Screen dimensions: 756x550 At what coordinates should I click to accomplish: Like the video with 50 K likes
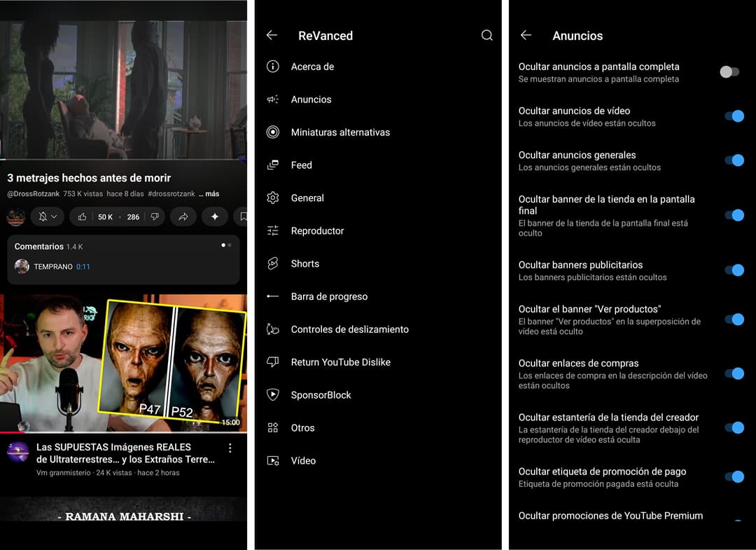pos(82,216)
